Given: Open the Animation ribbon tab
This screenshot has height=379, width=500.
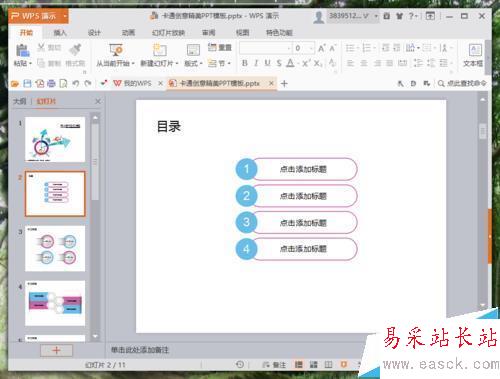Looking at the screenshot, I should 128,33.
